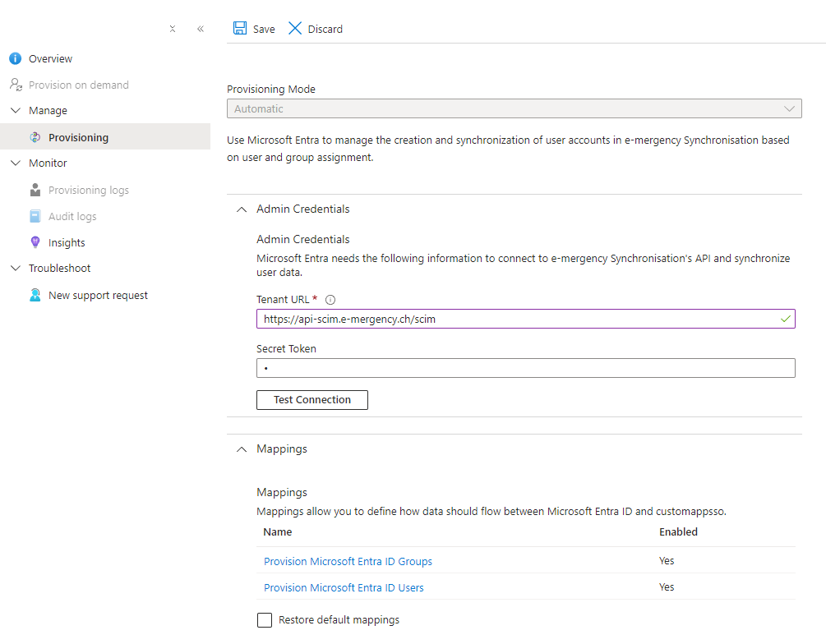Show Tenant URL info tooltip icon
Viewport: 826px width, 644px height.
coord(330,300)
